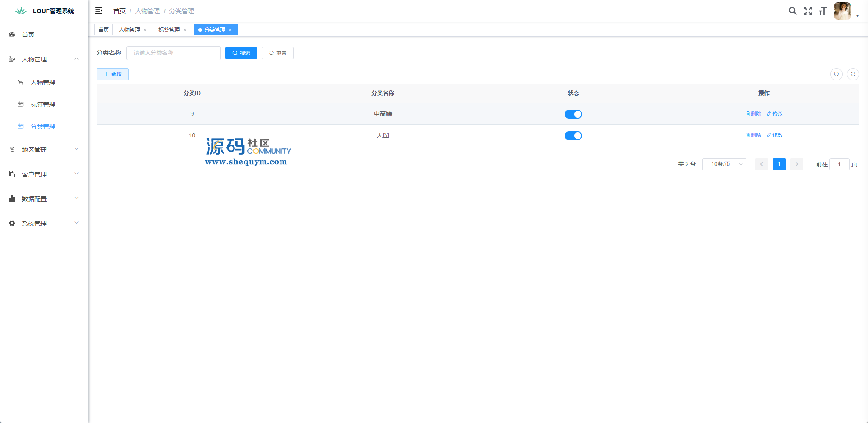
Task: Collapse sidebar with the hamburger icon
Action: (99, 11)
